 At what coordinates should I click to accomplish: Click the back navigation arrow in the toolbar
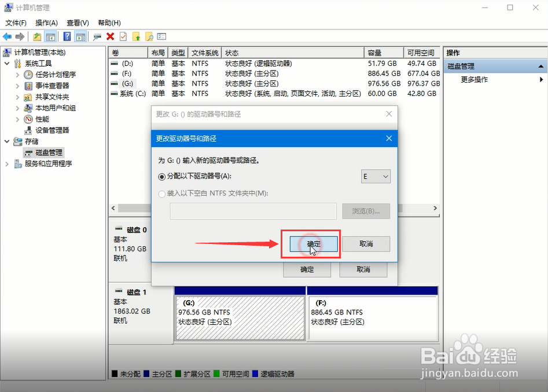[x=7, y=36]
